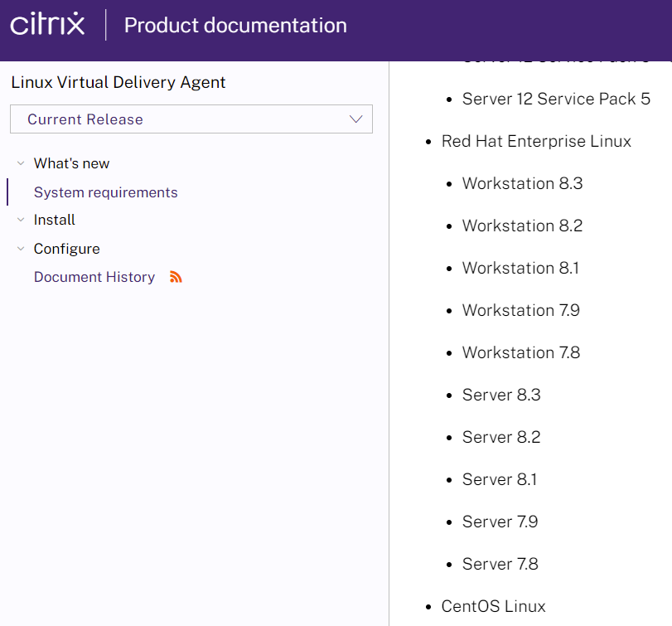Click the text Server 12 Service Pack 5
This screenshot has height=626, width=672.
tap(556, 99)
